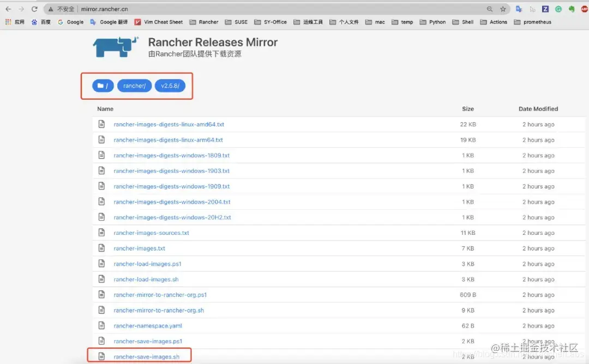This screenshot has width=589, height=364.
Task: Click file icon beside rancher-images-digests-windows-1809.txt
Action: pyautogui.click(x=101, y=155)
